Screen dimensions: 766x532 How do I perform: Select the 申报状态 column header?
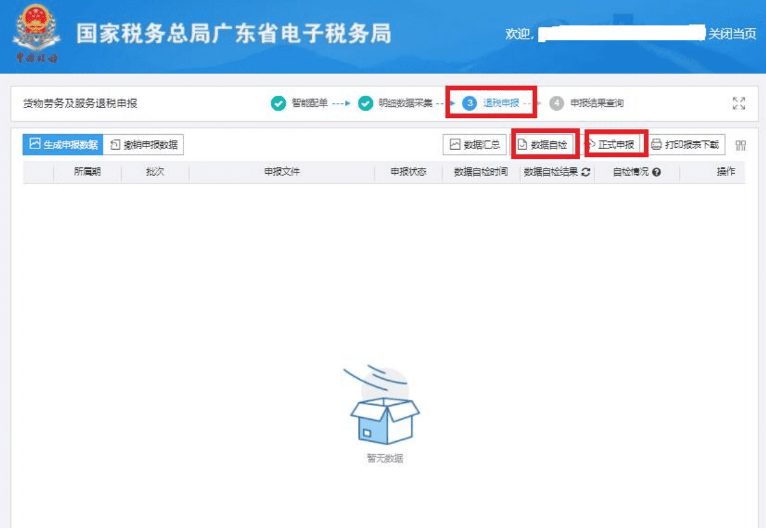click(x=408, y=172)
